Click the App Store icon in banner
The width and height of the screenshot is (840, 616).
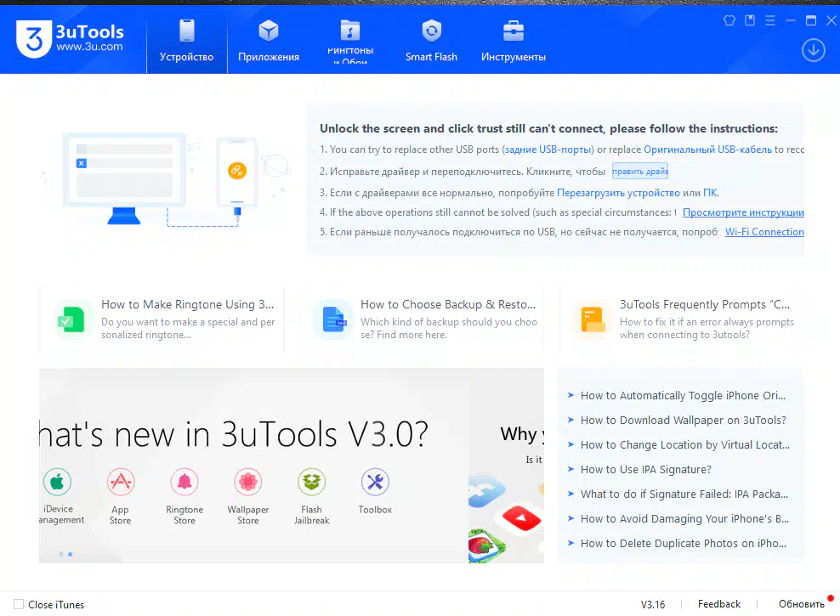(x=121, y=482)
